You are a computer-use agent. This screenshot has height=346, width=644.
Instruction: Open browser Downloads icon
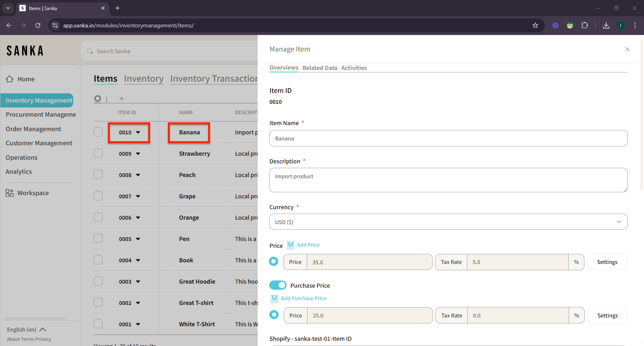pos(606,25)
